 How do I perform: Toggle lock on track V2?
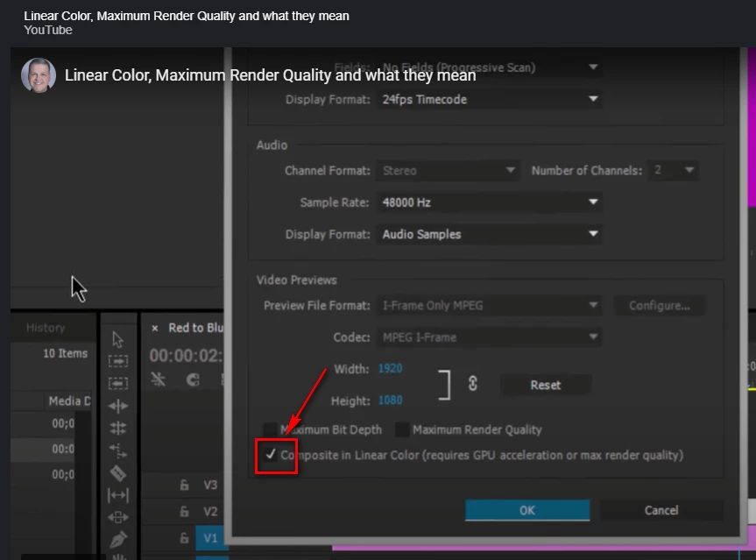point(184,511)
